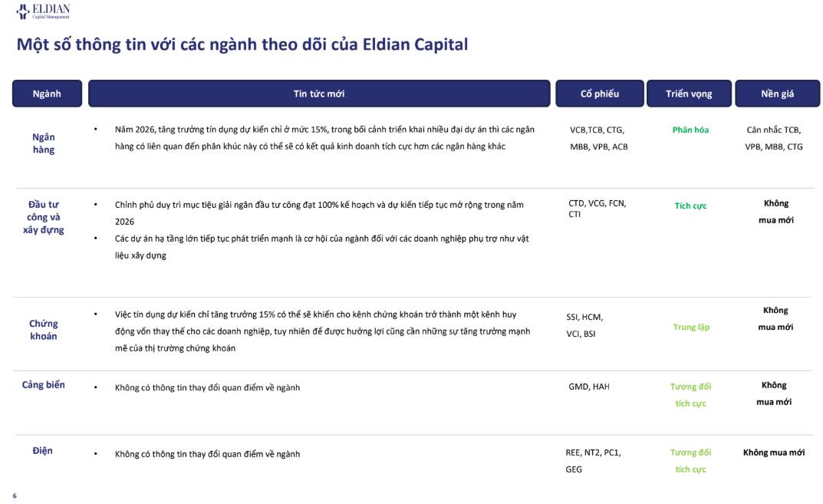Select the REE, NT2, PC1 tickers text
Screen dimensions: 823x504
tap(593, 453)
